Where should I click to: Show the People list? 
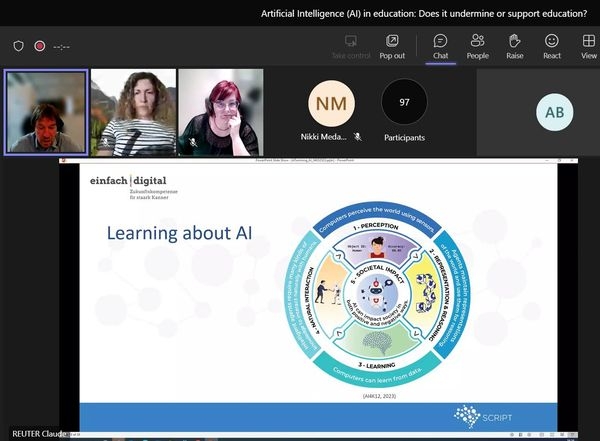[478, 47]
